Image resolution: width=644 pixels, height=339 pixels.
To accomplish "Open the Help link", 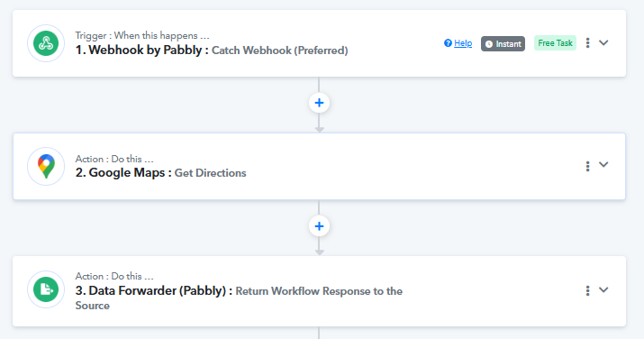I will coord(463,43).
